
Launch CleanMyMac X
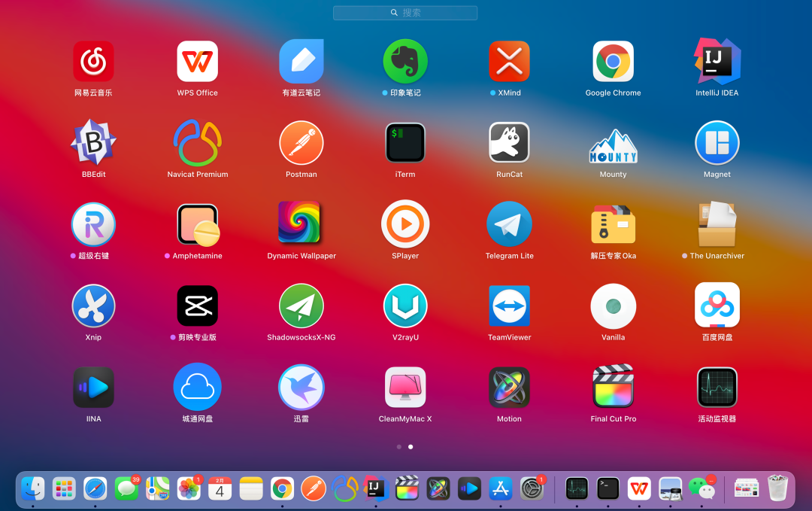(405, 387)
